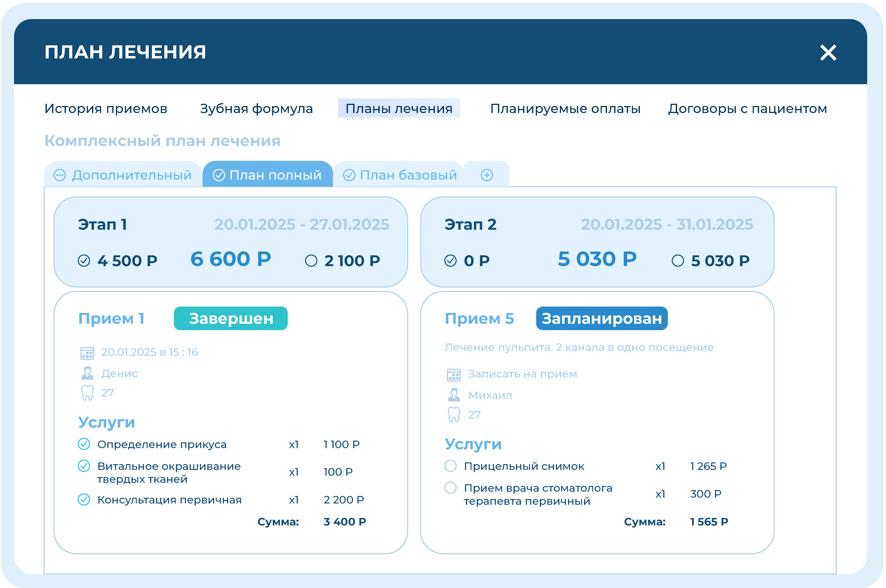Open the История приемов tab
The height and width of the screenshot is (588, 886).
(106, 109)
